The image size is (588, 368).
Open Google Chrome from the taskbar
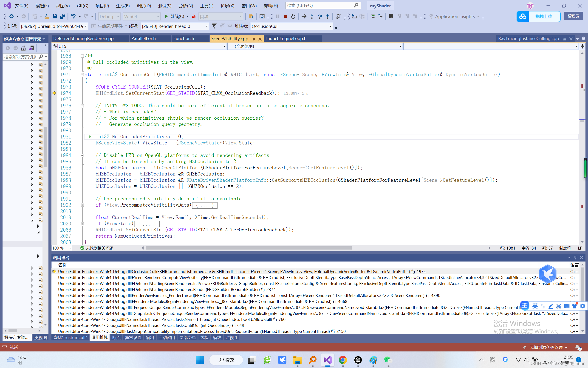343,360
